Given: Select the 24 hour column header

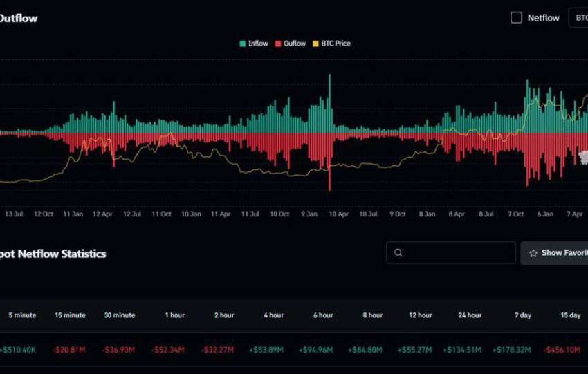Looking at the screenshot, I should click(470, 315).
